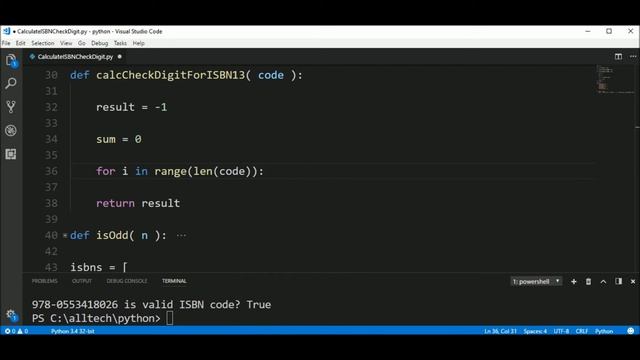Click line number 30 in gutter

(51, 75)
